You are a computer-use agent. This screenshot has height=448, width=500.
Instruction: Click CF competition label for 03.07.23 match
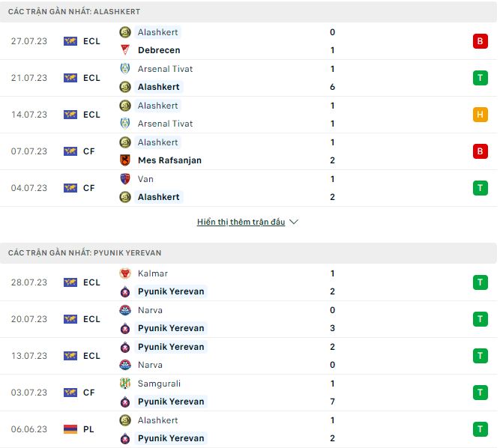click(89, 393)
